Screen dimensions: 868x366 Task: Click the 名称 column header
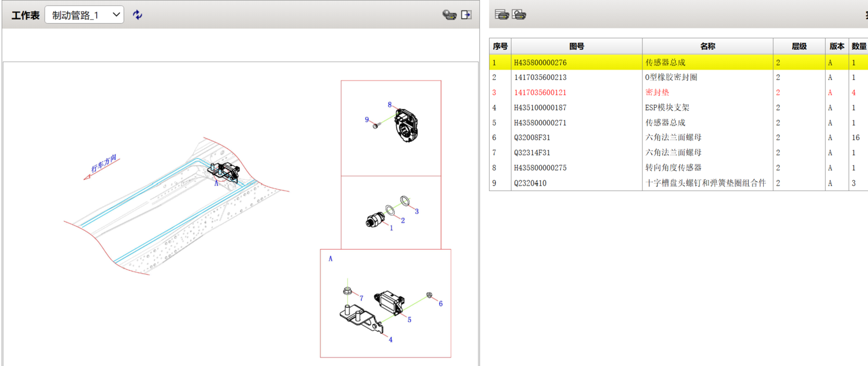(707, 46)
